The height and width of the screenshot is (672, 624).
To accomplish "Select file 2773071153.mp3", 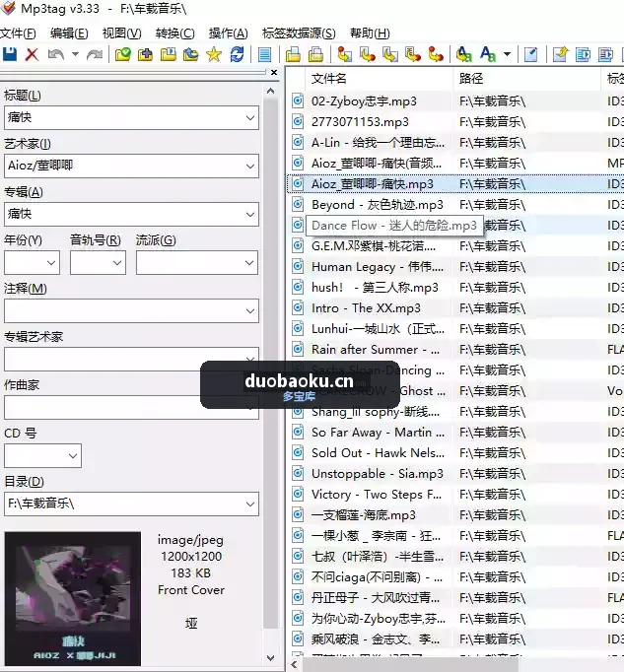I will coord(360,122).
